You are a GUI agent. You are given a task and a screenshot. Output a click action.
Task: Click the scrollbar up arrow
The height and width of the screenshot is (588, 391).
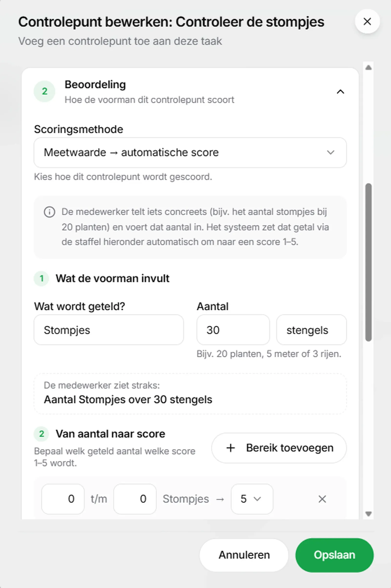368,68
